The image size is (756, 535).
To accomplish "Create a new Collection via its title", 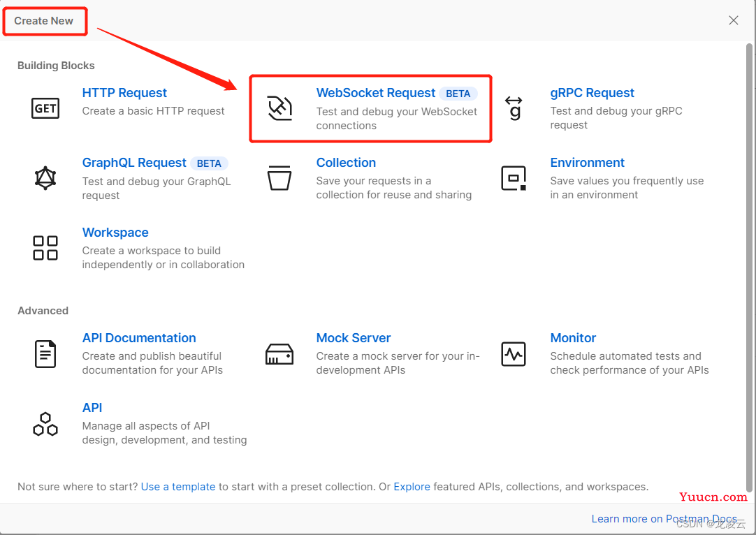I will point(346,163).
